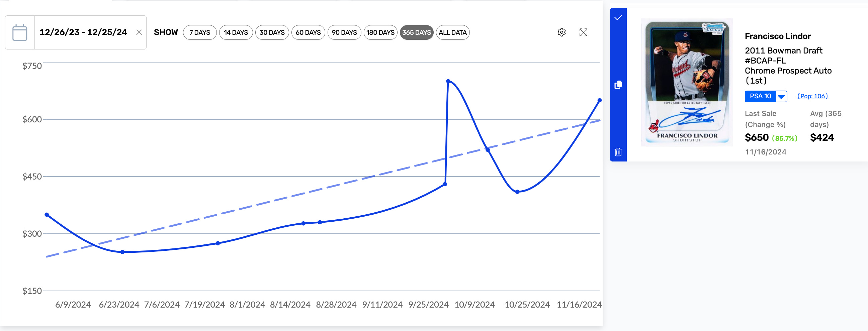Select the last data point at $650
868x331 pixels.
[x=599, y=100]
